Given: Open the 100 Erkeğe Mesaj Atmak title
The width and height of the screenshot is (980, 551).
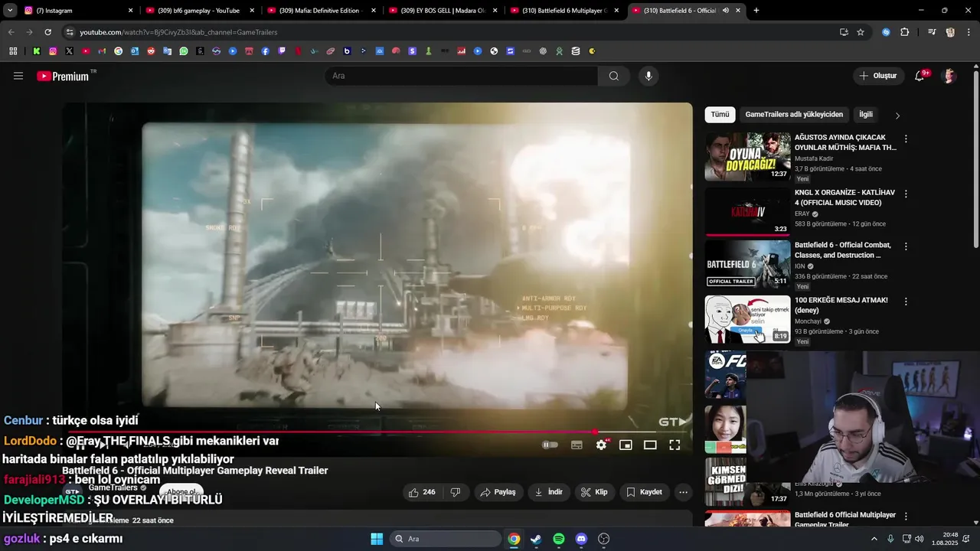Looking at the screenshot, I should click(x=841, y=305).
